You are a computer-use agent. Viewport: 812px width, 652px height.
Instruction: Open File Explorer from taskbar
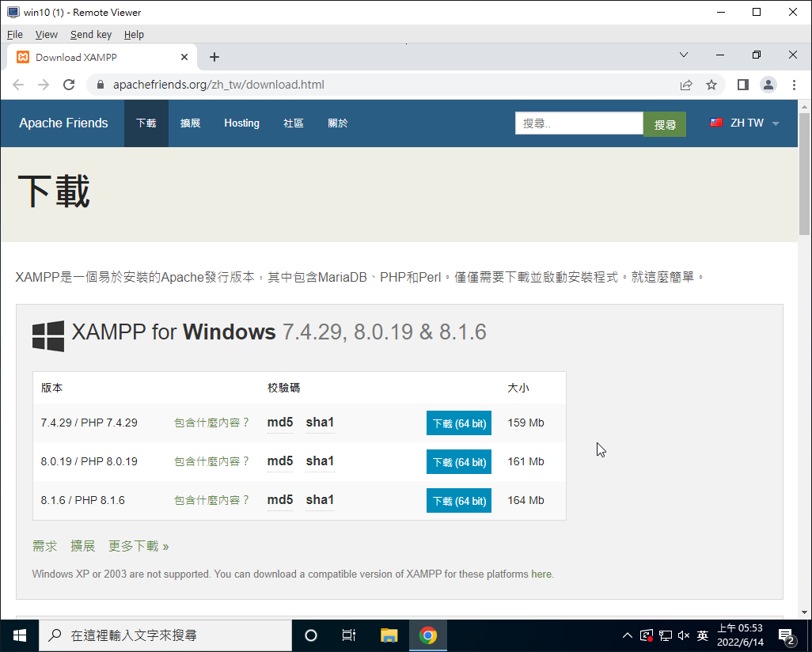click(389, 635)
